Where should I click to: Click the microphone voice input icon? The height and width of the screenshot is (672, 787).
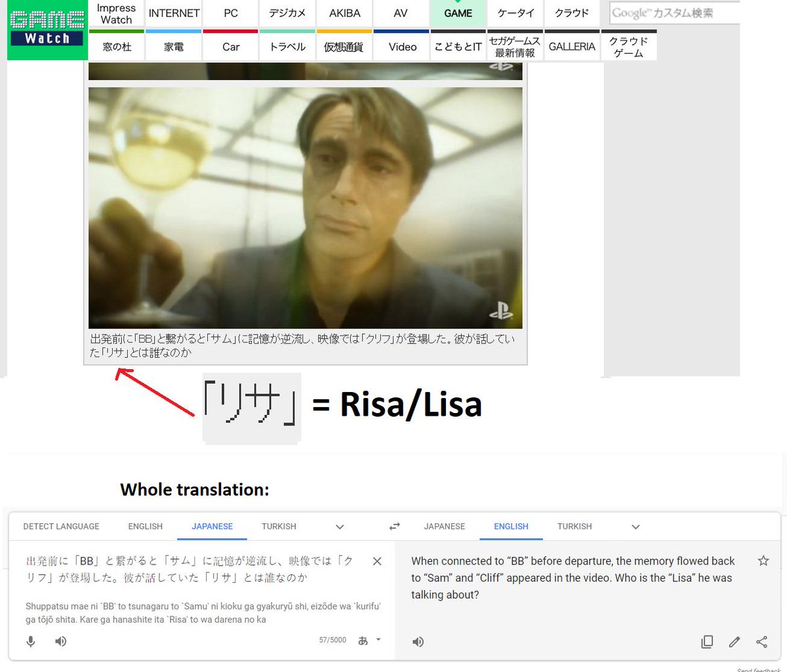click(x=31, y=641)
